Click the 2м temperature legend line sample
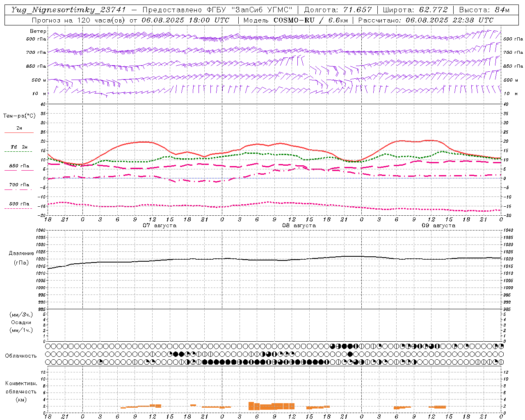The image size is (525, 420). point(19,133)
